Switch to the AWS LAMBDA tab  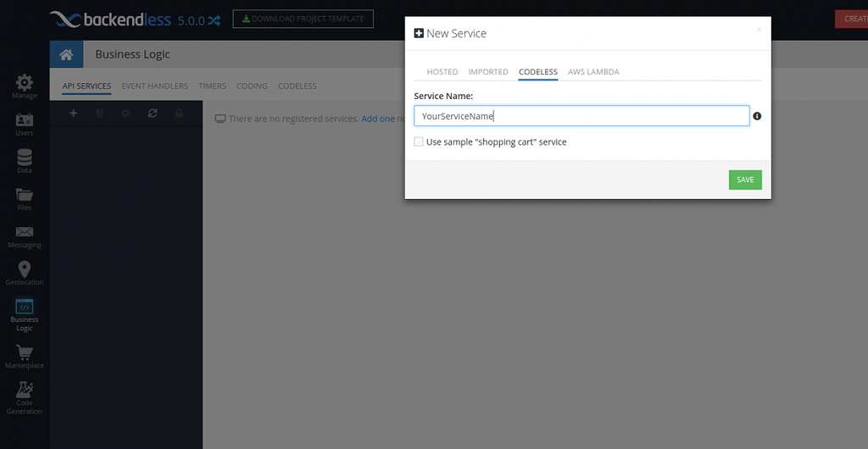click(x=593, y=72)
